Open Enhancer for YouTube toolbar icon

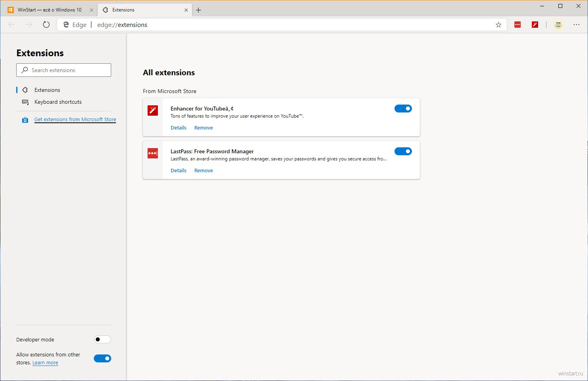pyautogui.click(x=535, y=25)
